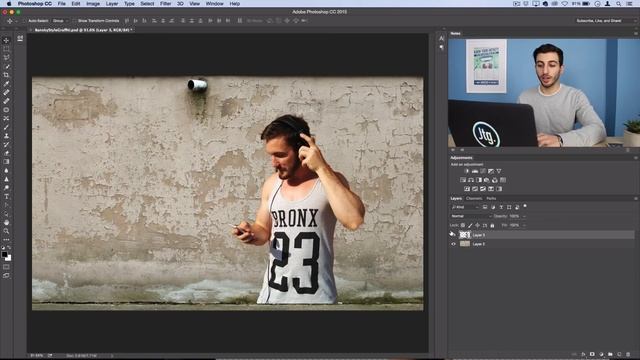Open the File menu
Screen dimensions: 640x360
coord(61,4)
